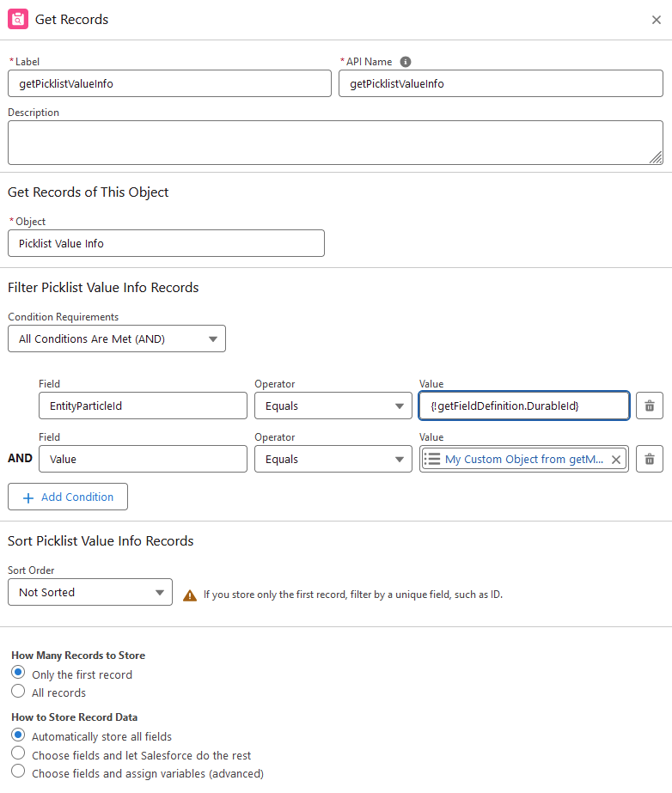Image resolution: width=672 pixels, height=793 pixels.
Task: Click the Sort Picklist Value Info Records heading
Action: pyautogui.click(x=101, y=540)
